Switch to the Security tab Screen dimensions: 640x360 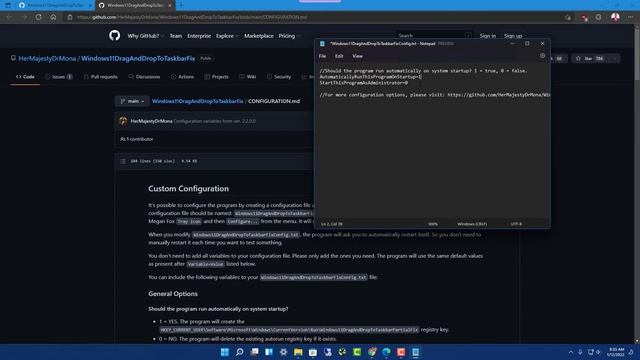tap(279, 77)
